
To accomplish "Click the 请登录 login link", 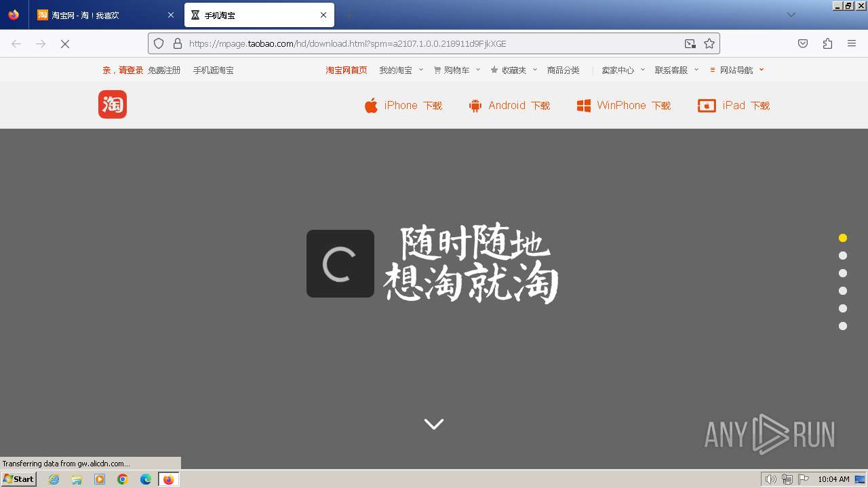I will [131, 70].
